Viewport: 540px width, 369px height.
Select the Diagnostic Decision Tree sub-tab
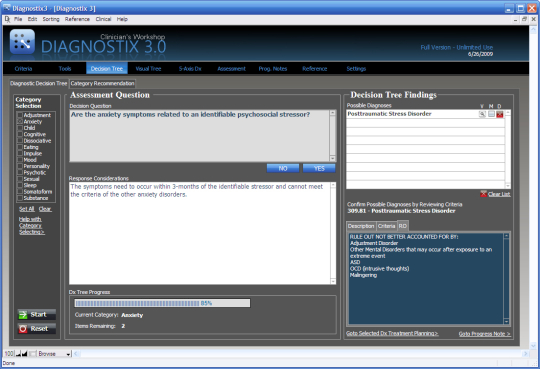[x=38, y=83]
